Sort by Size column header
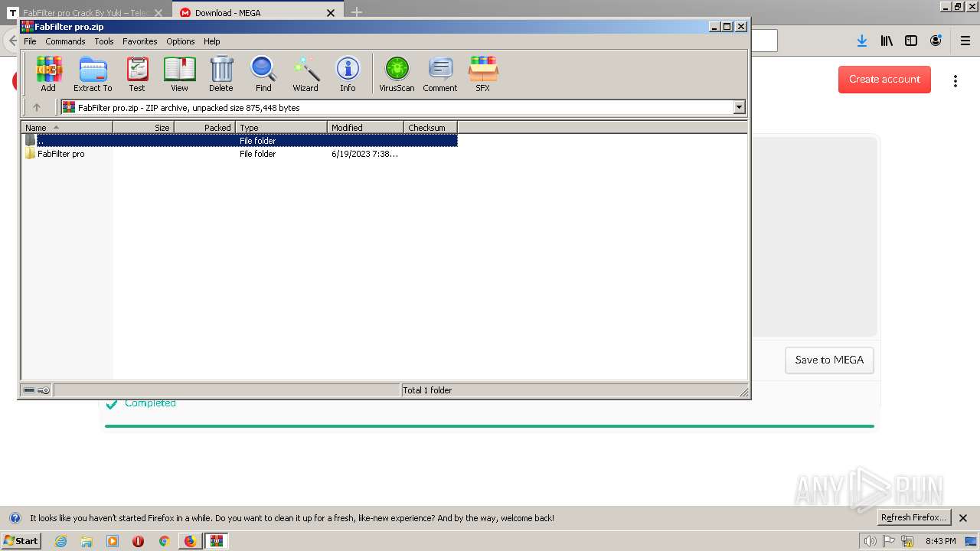Image resolution: width=980 pixels, height=551 pixels. click(143, 128)
